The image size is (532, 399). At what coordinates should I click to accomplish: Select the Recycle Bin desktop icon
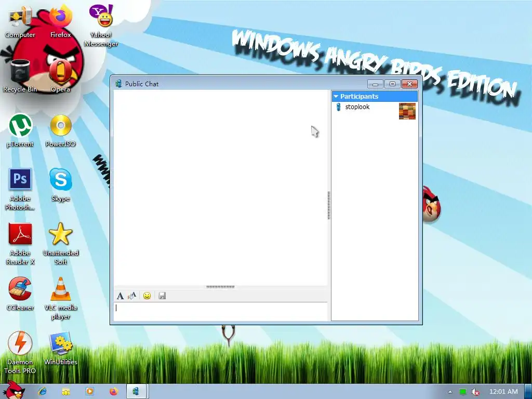pyautogui.click(x=20, y=76)
